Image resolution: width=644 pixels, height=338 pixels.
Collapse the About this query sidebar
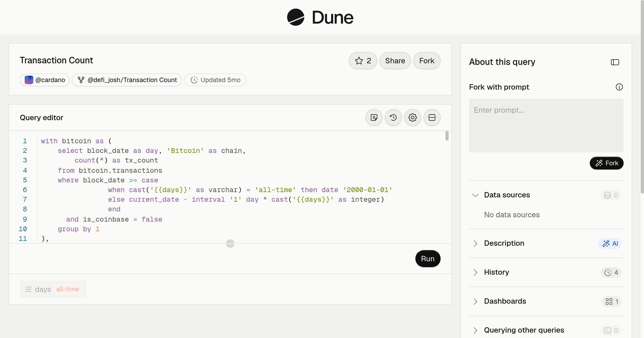(x=615, y=62)
